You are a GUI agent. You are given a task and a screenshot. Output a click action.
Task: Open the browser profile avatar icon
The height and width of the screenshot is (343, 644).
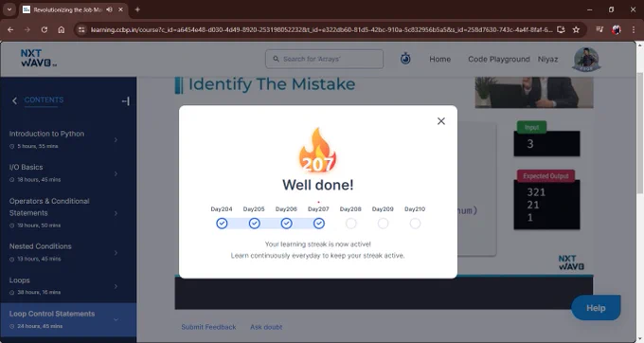(617, 29)
